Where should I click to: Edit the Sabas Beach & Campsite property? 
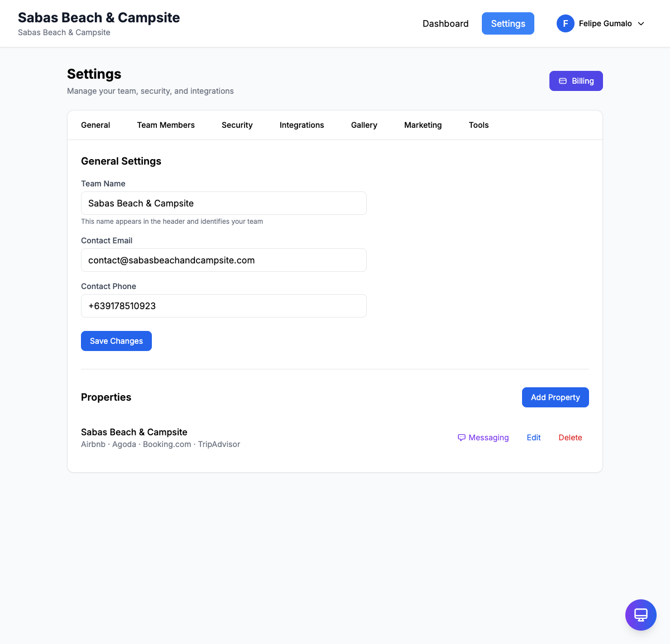pos(533,438)
